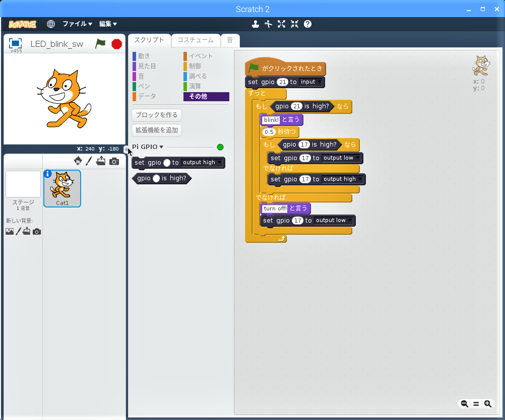Switch stage to full screen mode
The width and height of the screenshot is (505, 420).
[15, 43]
